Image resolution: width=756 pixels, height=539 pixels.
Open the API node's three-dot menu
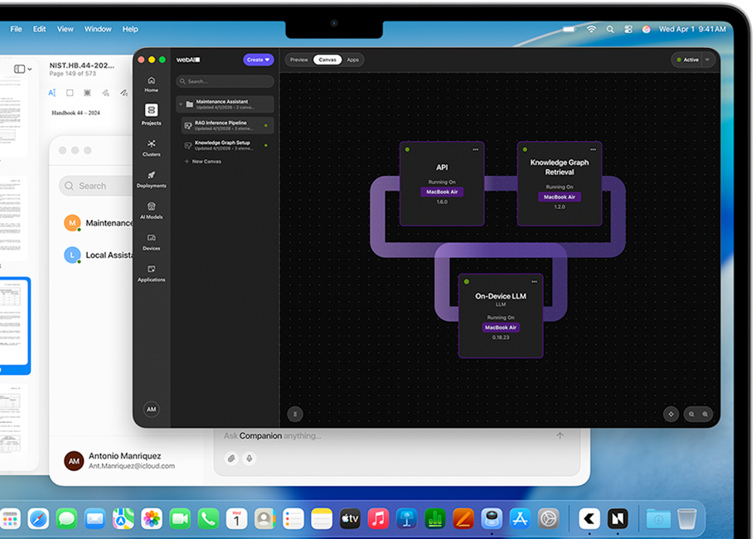pyautogui.click(x=476, y=150)
